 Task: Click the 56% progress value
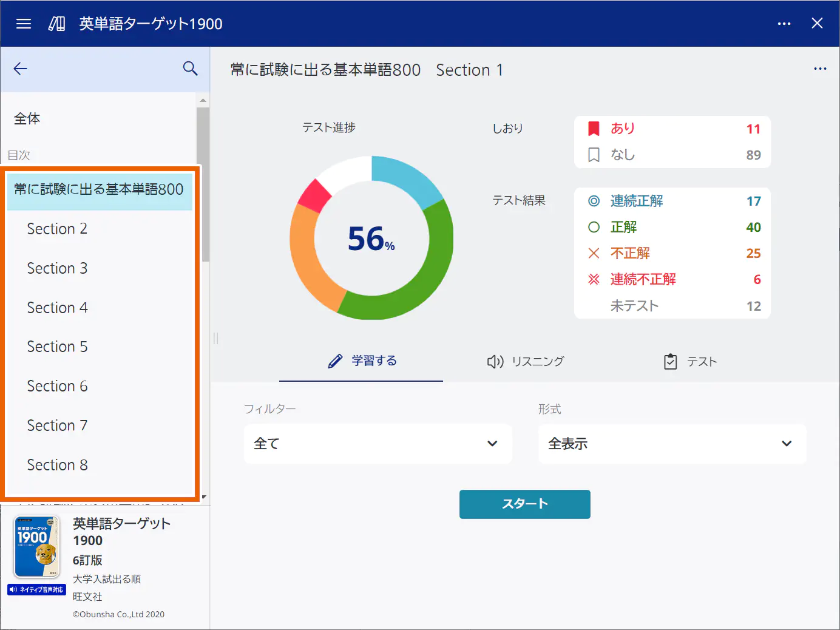pyautogui.click(x=371, y=239)
